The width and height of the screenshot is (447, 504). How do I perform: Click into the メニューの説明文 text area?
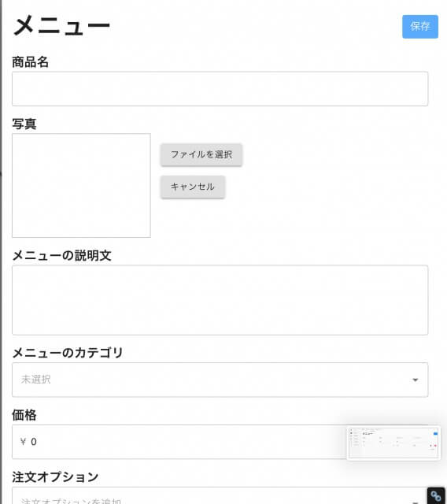tap(220, 300)
